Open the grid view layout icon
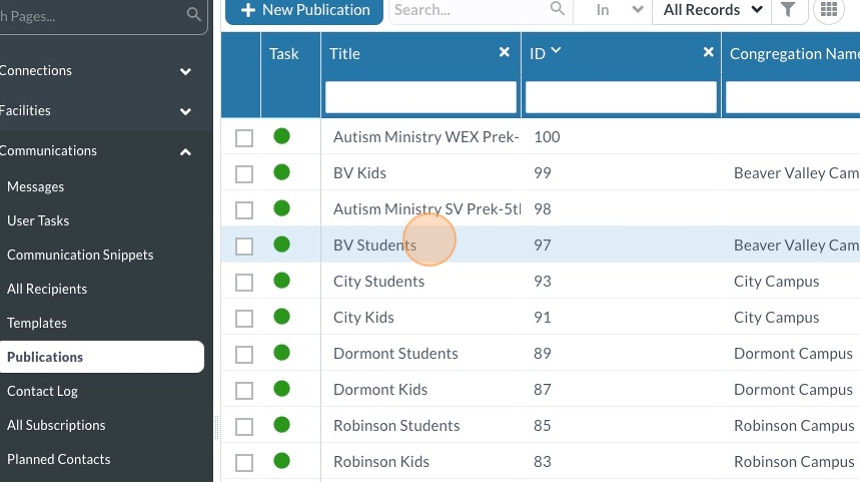This screenshot has height=482, width=860. [x=828, y=10]
